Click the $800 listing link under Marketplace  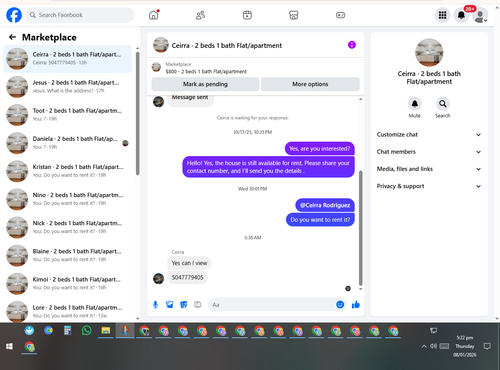pos(206,71)
